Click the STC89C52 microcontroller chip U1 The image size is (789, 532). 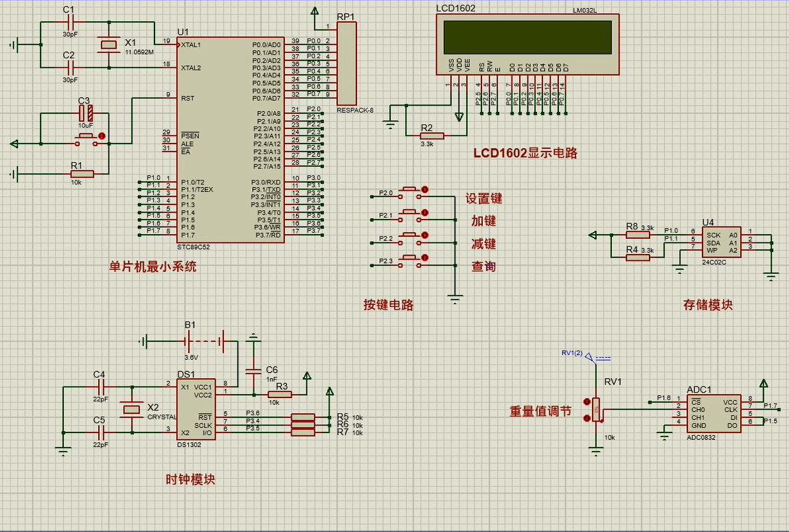(x=230, y=137)
